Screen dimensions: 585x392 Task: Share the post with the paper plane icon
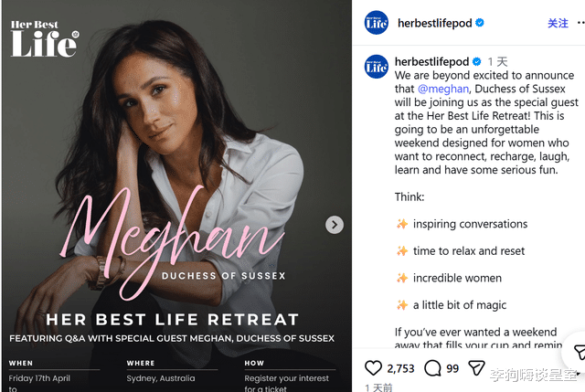[476, 368]
